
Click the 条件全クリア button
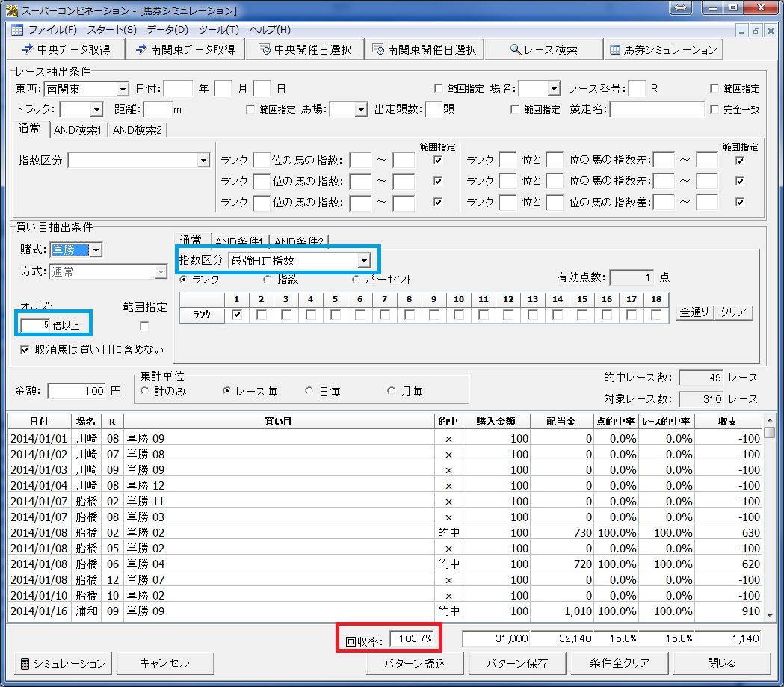point(619,663)
